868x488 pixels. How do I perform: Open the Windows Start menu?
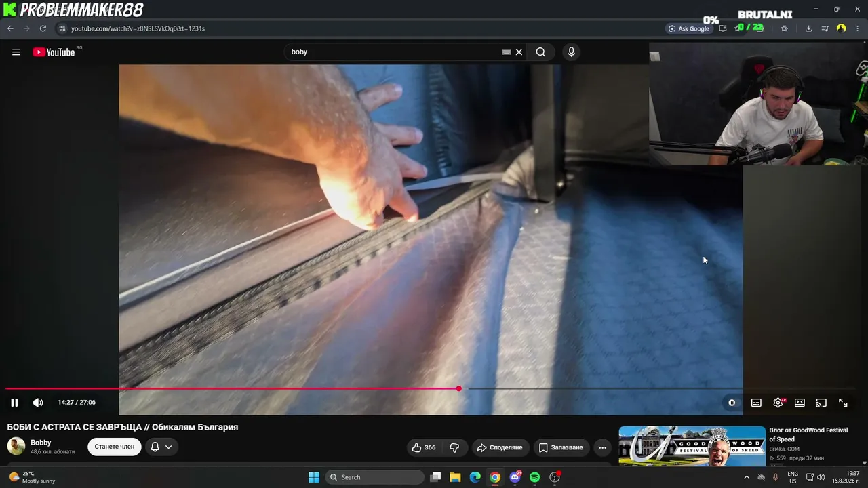tap(314, 477)
